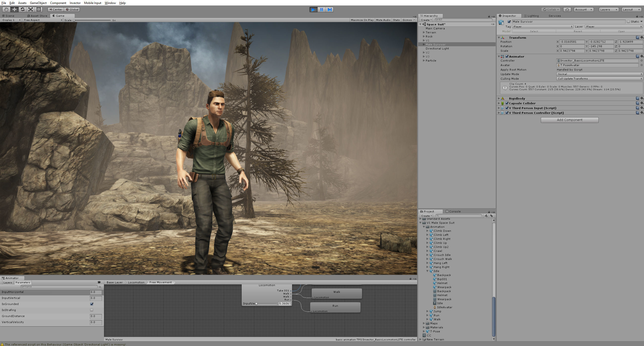Click the cloud services icon

tap(567, 10)
